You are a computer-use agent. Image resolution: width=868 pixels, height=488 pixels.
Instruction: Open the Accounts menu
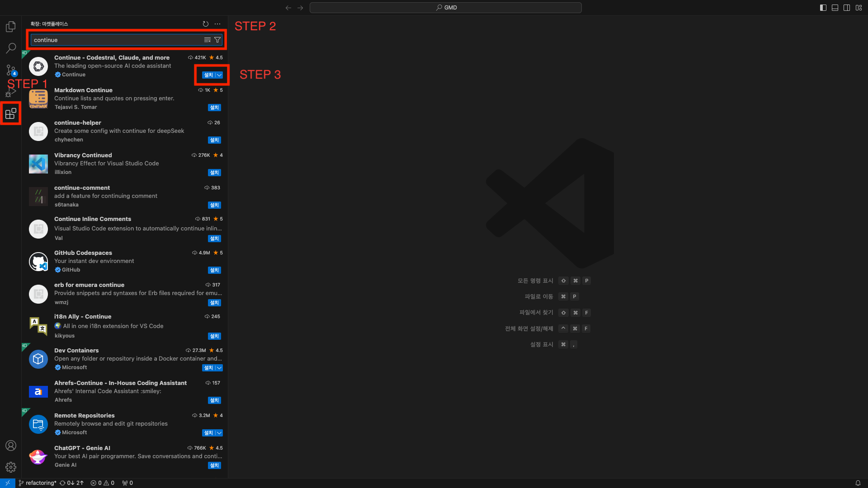click(11, 446)
